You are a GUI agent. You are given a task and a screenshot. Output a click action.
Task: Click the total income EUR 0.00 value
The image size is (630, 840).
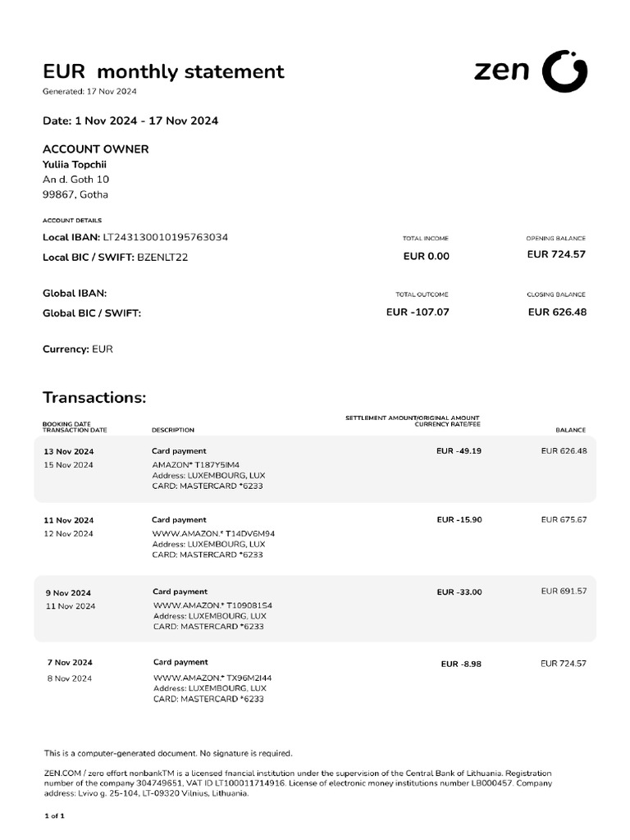[427, 256]
